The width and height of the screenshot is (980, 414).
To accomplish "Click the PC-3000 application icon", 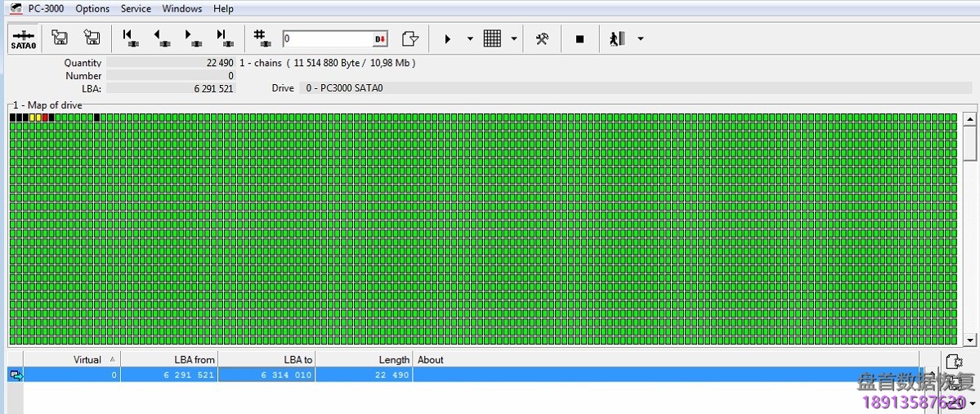I will pyautogui.click(x=15, y=8).
